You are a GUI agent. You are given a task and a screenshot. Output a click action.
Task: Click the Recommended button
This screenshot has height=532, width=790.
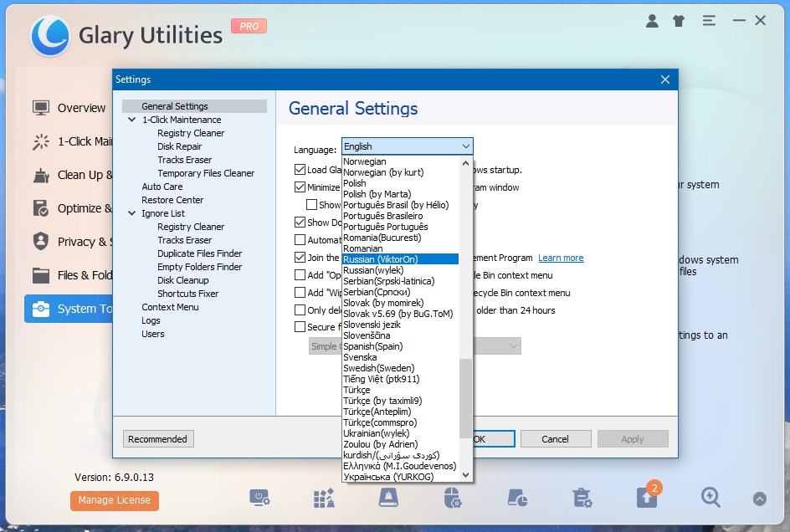point(157,439)
